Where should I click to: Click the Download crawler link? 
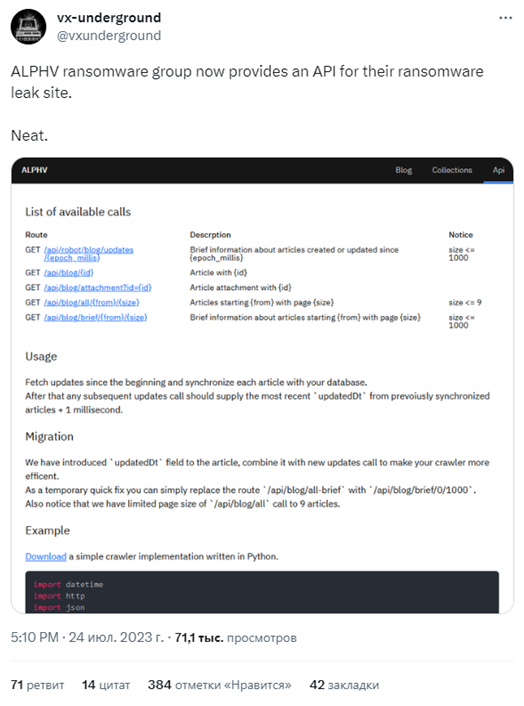pyautogui.click(x=45, y=557)
